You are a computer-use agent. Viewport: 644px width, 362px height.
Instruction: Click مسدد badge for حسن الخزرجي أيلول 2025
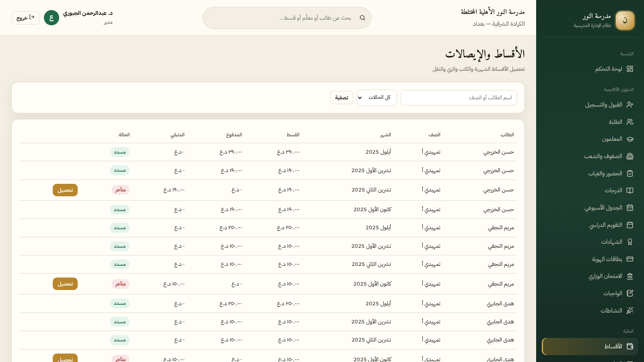click(120, 152)
